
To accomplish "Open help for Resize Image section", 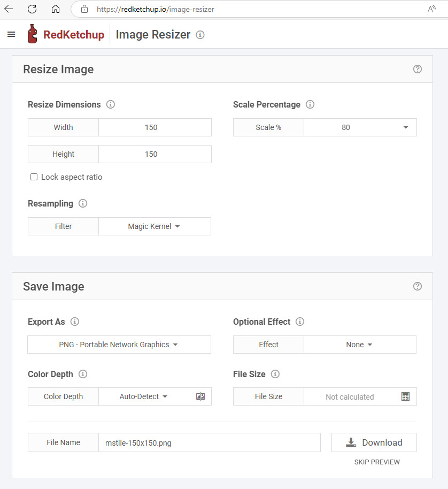I will coord(418,69).
